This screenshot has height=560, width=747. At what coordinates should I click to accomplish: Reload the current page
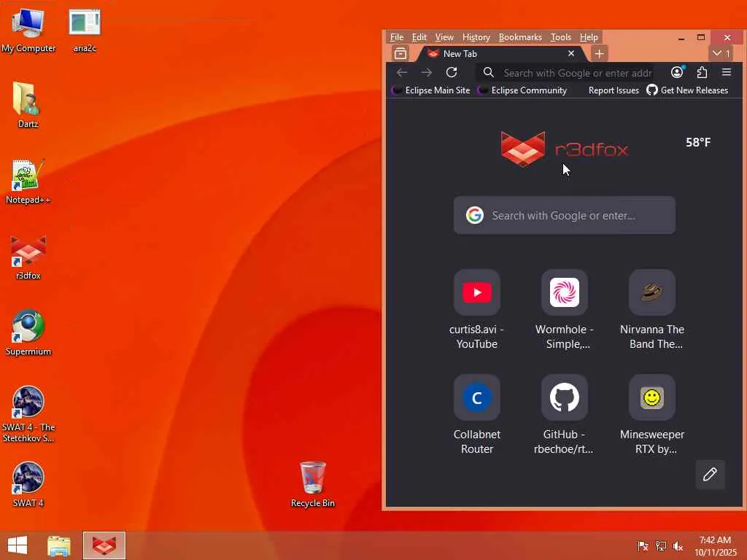pos(452,72)
